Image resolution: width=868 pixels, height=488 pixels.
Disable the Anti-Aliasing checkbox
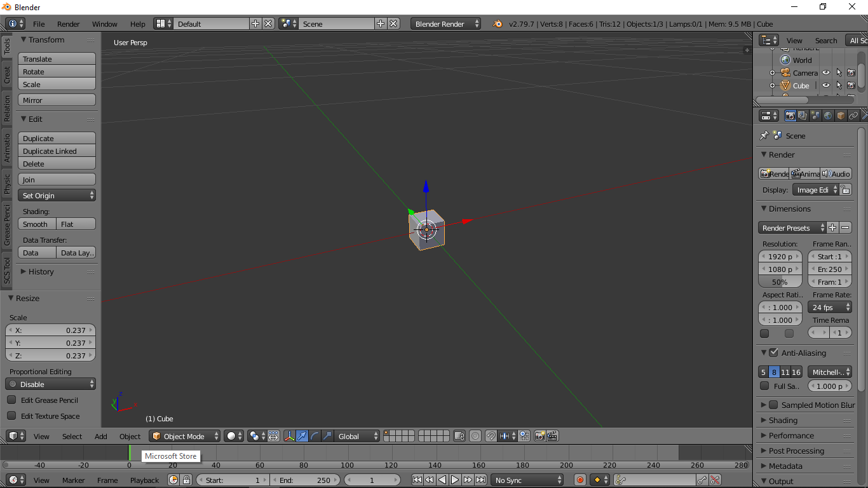pyautogui.click(x=773, y=353)
